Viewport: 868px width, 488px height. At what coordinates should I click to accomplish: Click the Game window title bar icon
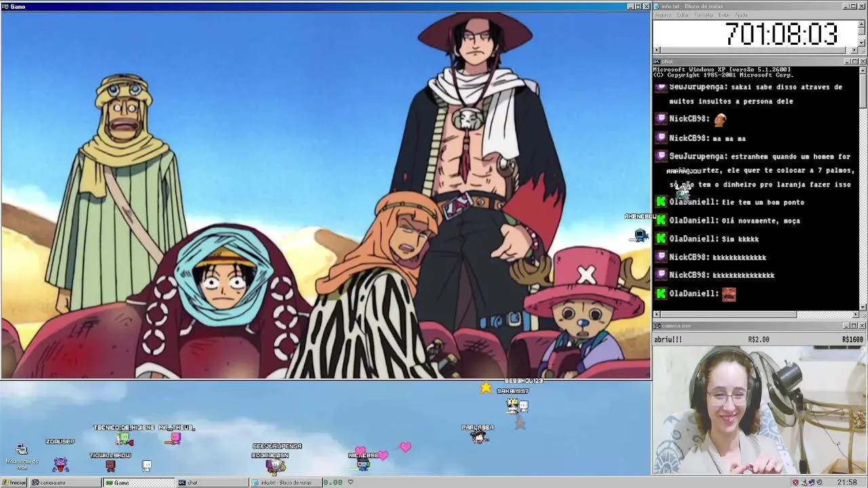pyautogui.click(x=5, y=7)
